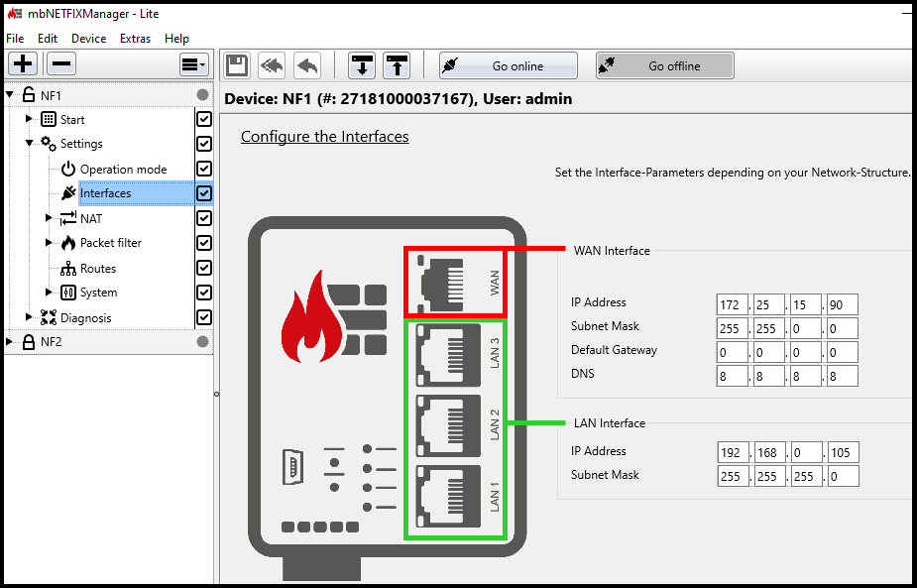The height and width of the screenshot is (588, 917).
Task: Toggle the Operation mode checkbox
Action: [x=203, y=169]
